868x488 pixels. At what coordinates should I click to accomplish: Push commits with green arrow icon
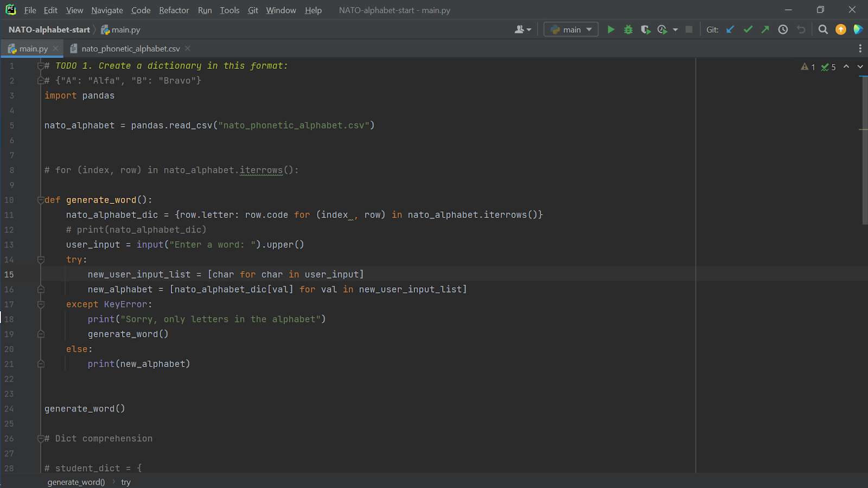click(765, 30)
